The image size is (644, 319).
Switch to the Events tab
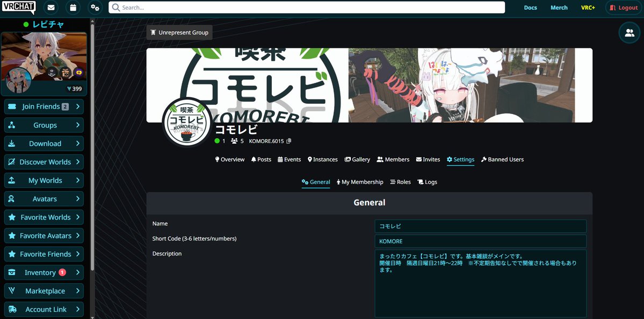(289, 159)
